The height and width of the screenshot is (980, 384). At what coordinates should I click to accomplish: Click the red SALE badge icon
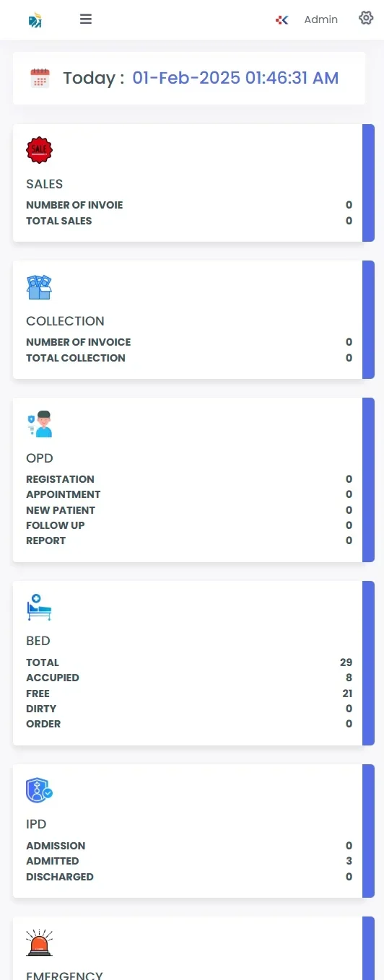pyautogui.click(x=40, y=150)
